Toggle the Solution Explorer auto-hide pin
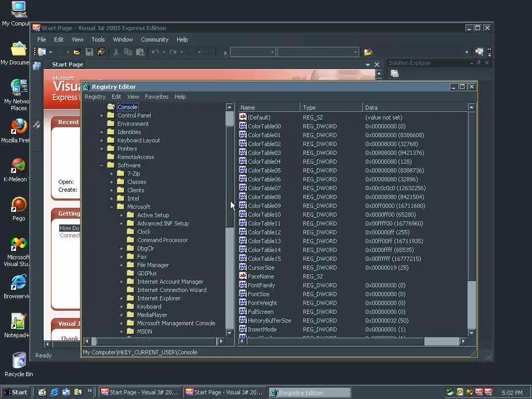 tap(478, 63)
